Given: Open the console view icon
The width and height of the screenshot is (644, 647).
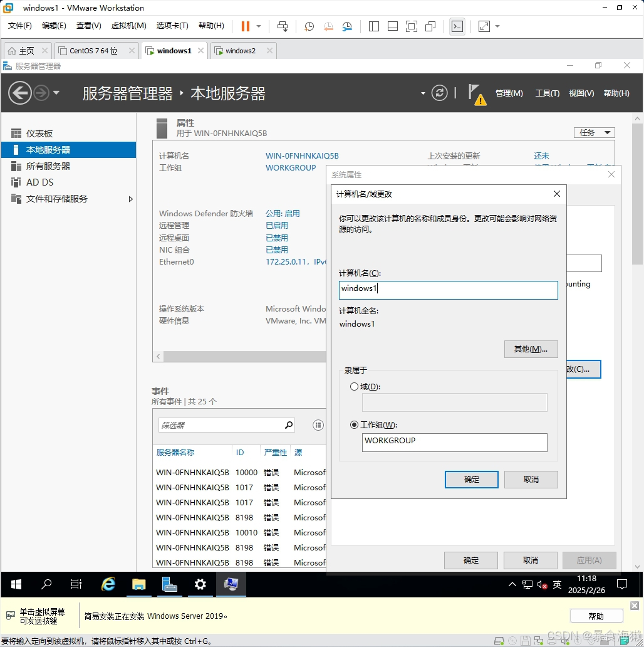Looking at the screenshot, I should click(457, 26).
